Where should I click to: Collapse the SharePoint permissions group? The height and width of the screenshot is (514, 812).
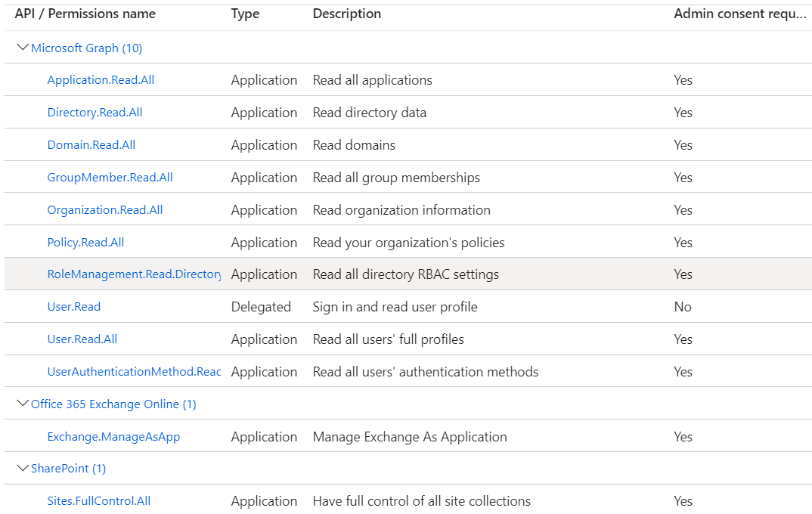tap(22, 468)
